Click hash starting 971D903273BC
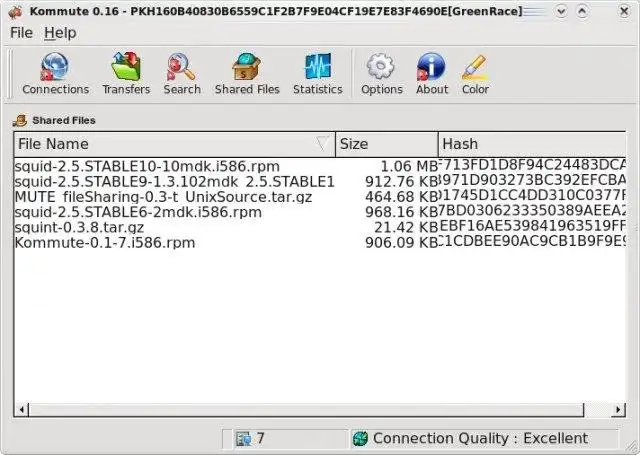Viewport: 640px width, 455px height. (x=532, y=180)
